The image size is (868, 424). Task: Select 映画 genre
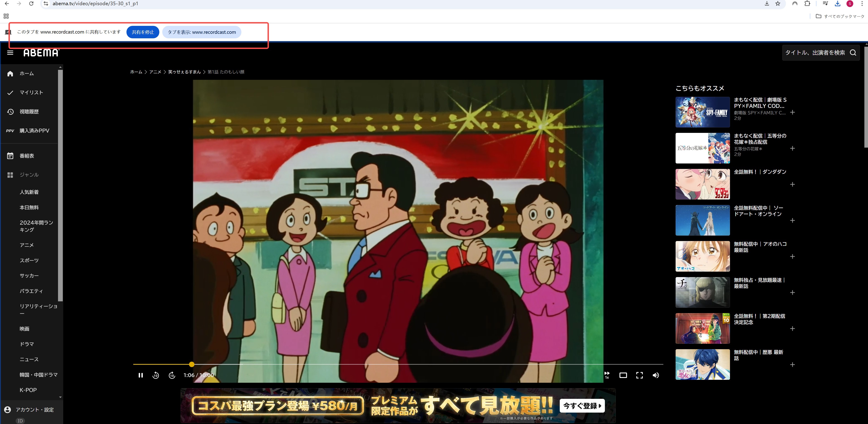pyautogui.click(x=24, y=329)
